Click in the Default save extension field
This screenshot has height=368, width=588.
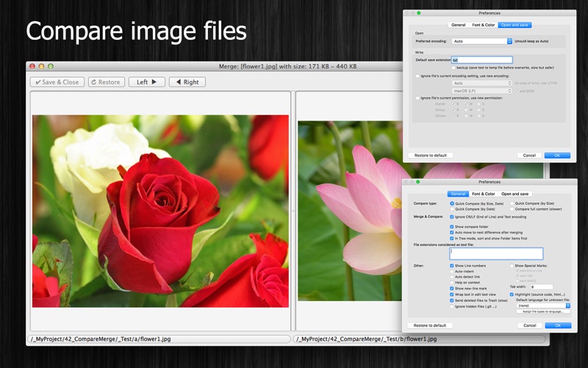[481, 60]
